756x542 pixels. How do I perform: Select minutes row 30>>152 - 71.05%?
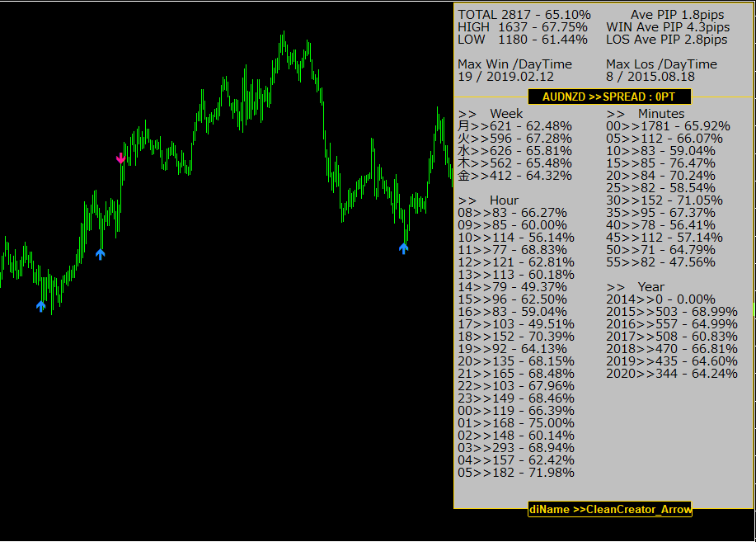pyautogui.click(x=664, y=200)
